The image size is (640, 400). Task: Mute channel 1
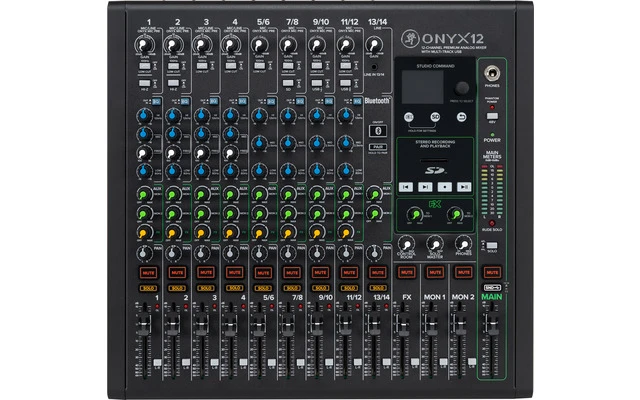[x=149, y=272]
